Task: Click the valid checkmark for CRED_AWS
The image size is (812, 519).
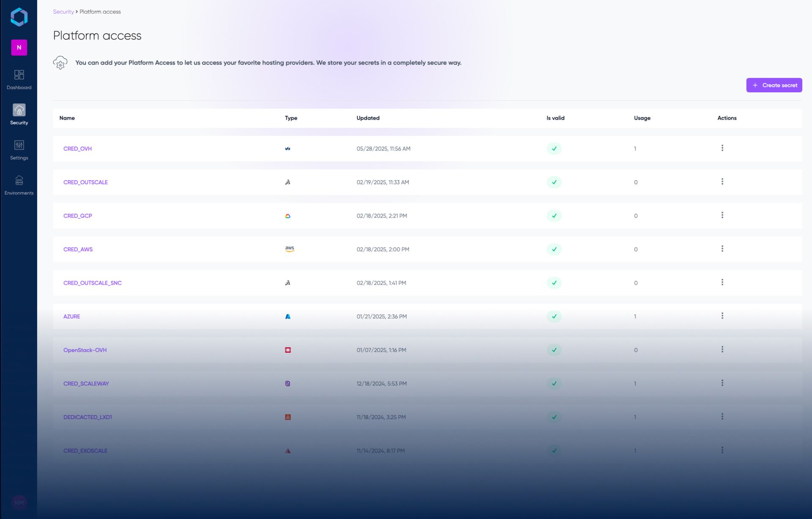Action: click(x=554, y=249)
